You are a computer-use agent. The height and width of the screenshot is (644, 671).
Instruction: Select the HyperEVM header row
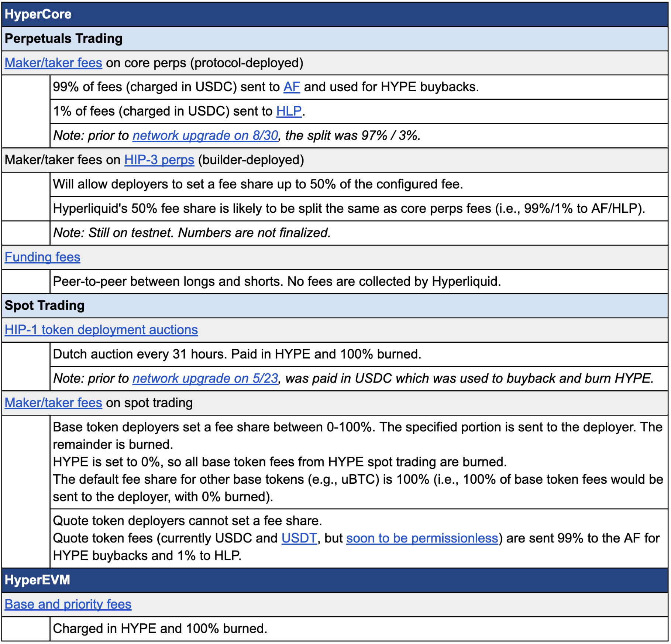335,580
